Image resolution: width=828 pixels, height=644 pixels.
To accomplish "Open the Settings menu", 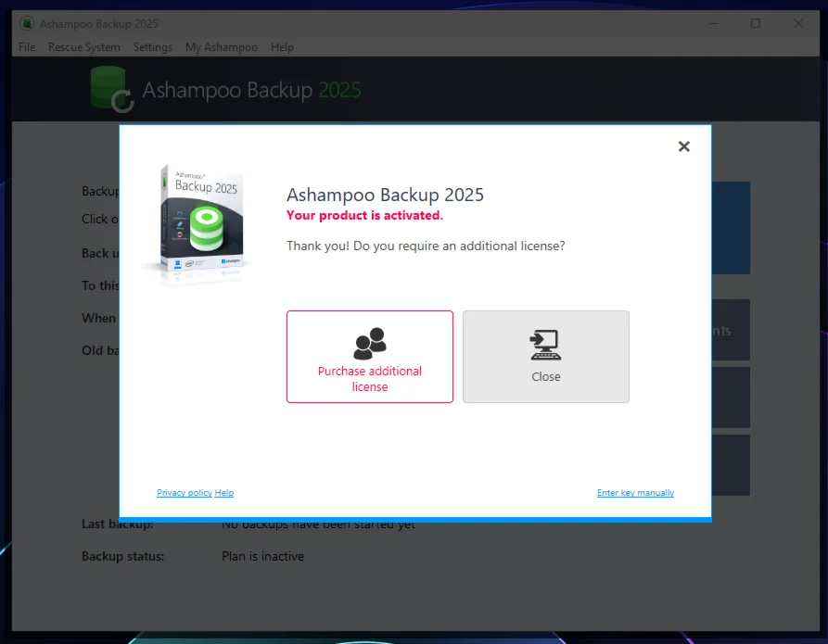I will tap(153, 47).
